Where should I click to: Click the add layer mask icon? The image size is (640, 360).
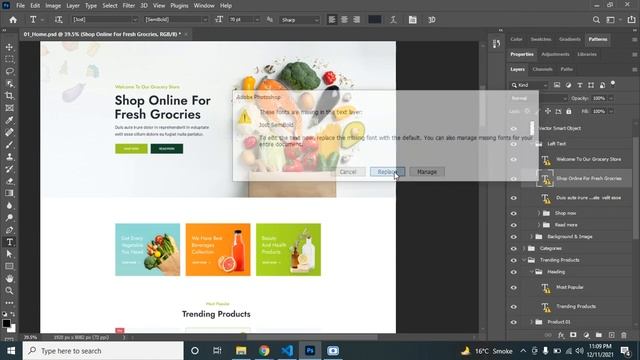573,335
